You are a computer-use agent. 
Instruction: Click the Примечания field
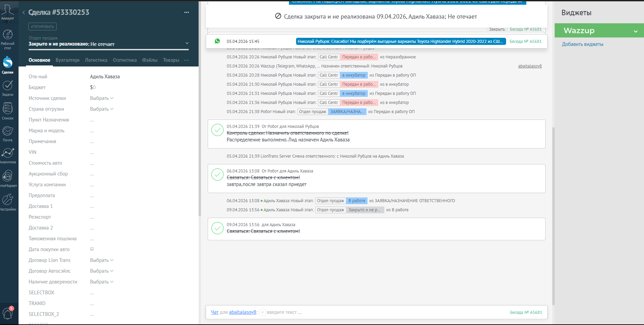coord(92,141)
